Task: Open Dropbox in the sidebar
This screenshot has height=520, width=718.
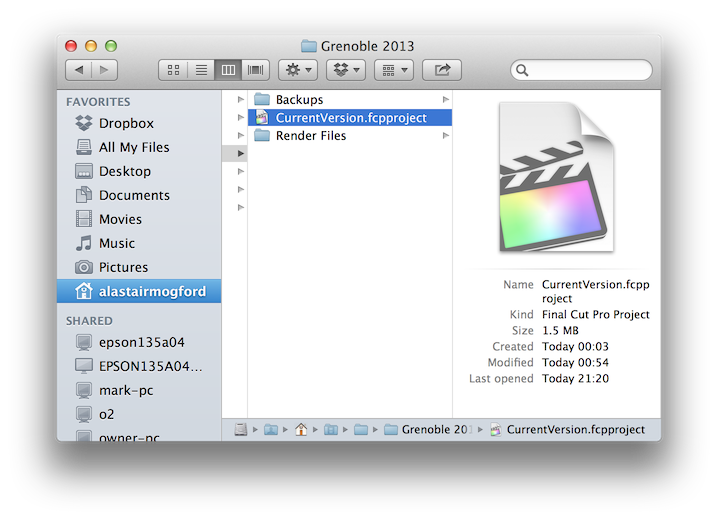Action: [x=139, y=123]
